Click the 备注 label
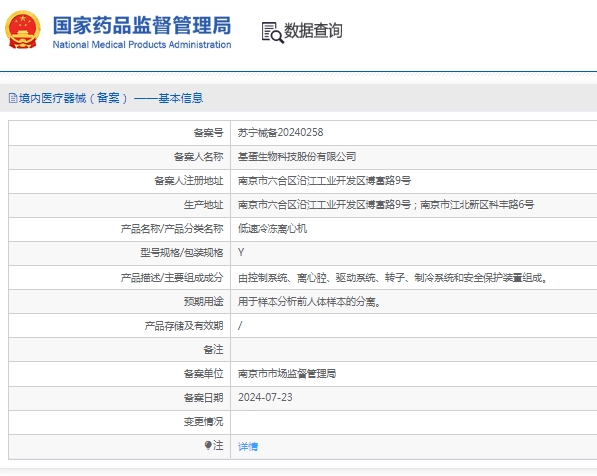Viewport: 597px width, 476px height. coord(213,350)
